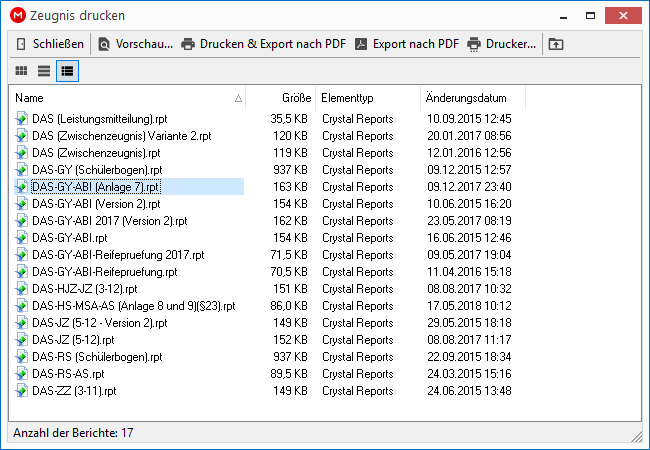Click report icon of DAS-JZ (5-12).rpt
Image resolution: width=650 pixels, height=450 pixels.
(x=21, y=340)
